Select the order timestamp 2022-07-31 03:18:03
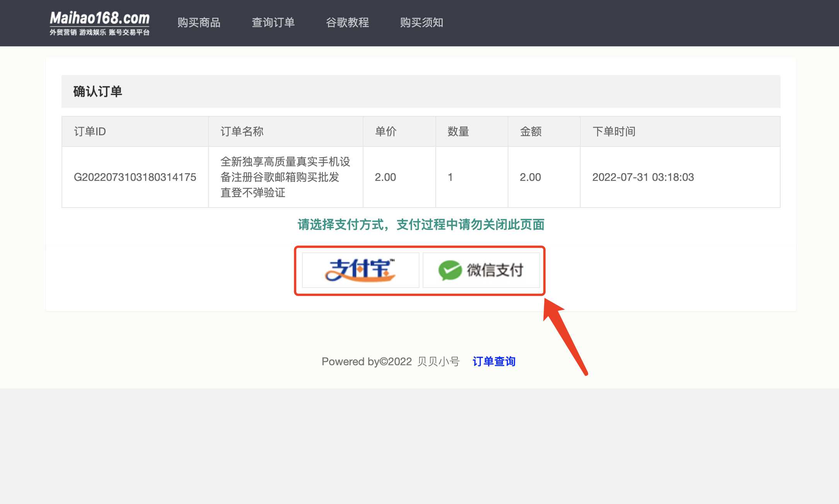This screenshot has width=839, height=504. [x=643, y=177]
